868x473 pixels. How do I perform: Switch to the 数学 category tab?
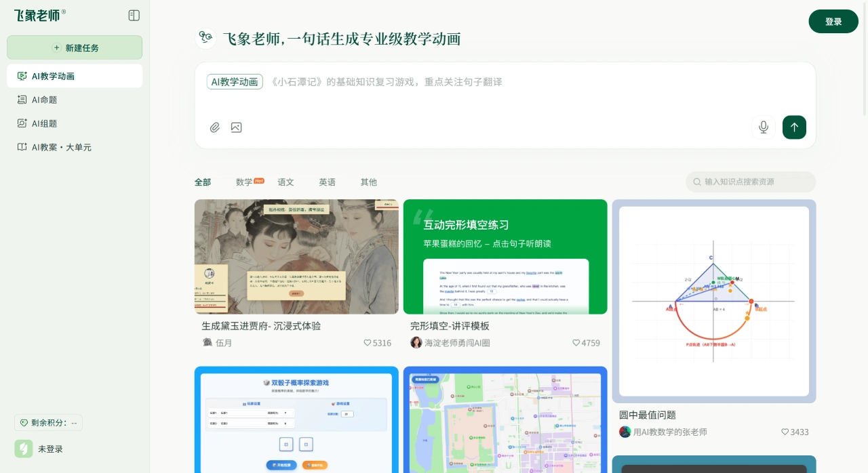(x=242, y=182)
